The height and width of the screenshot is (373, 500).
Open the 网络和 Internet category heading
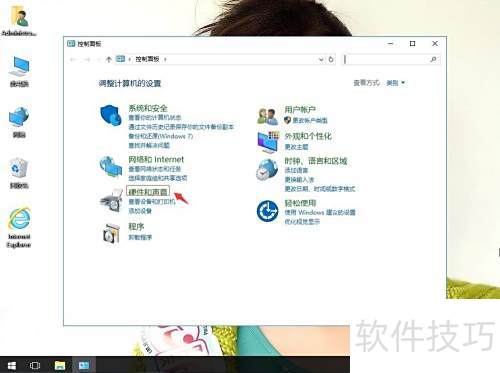point(156,159)
